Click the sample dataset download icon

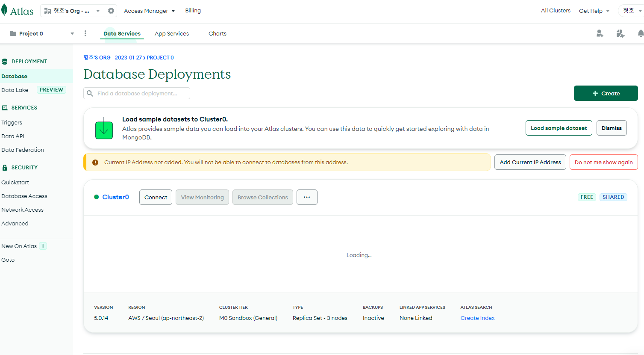[104, 128]
